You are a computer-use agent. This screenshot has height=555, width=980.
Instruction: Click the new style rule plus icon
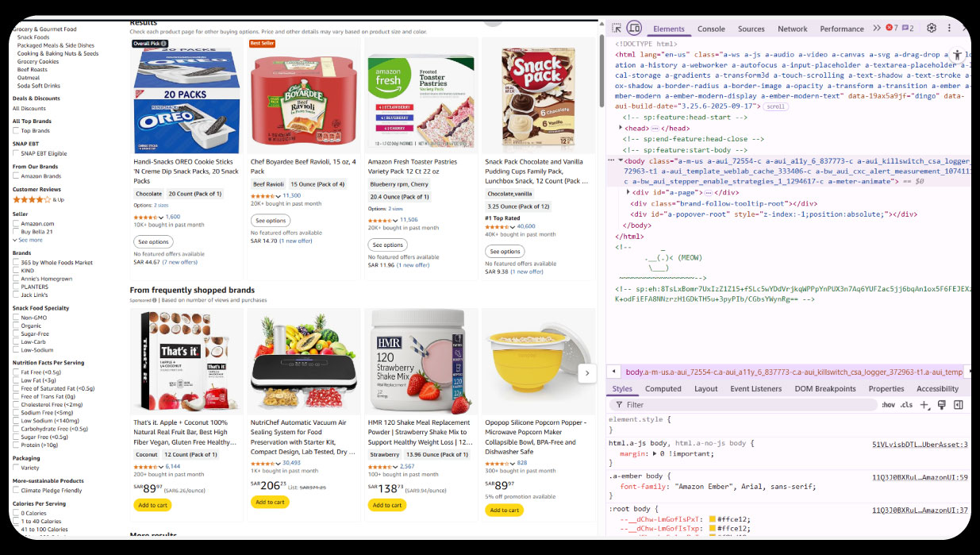(924, 405)
